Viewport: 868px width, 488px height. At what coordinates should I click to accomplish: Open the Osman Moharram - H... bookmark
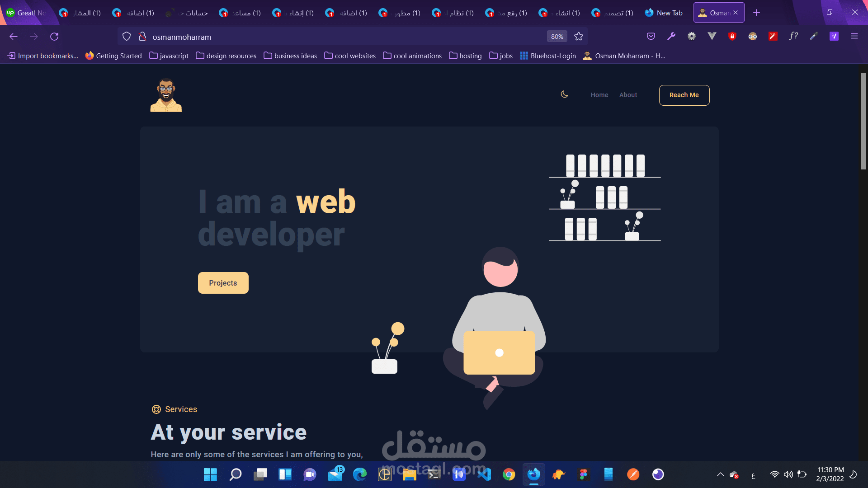(624, 56)
